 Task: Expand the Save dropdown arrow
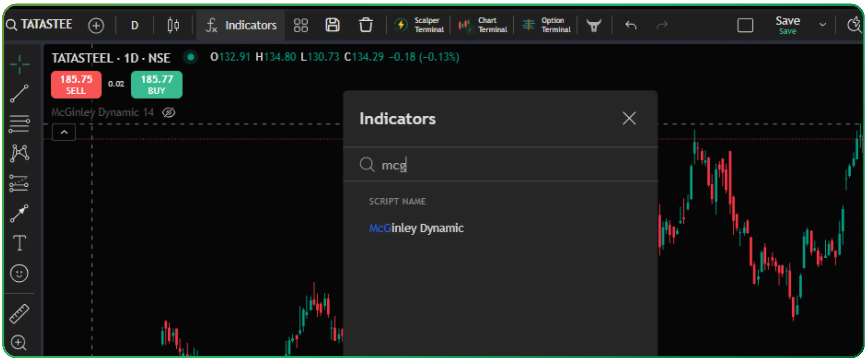click(823, 25)
